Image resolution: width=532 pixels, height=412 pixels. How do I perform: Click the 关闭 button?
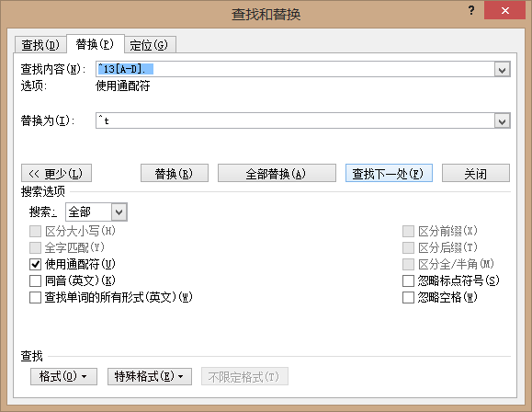476,173
